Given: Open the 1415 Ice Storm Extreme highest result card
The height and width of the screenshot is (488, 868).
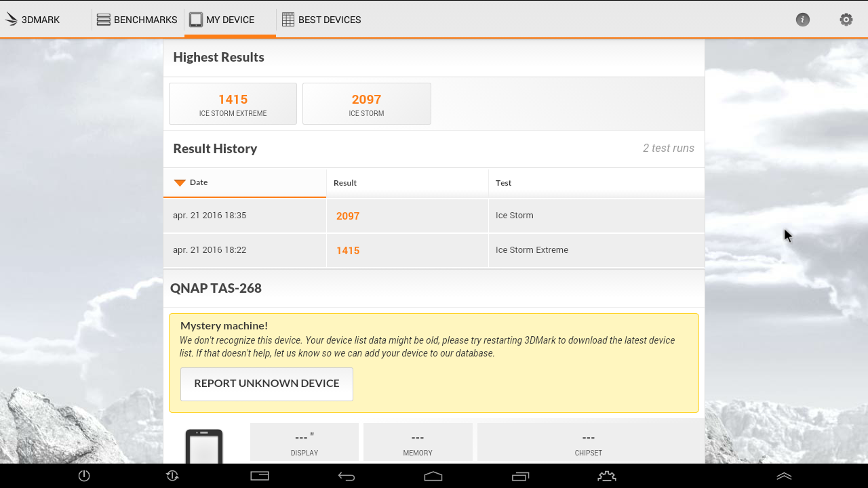Looking at the screenshot, I should point(233,104).
